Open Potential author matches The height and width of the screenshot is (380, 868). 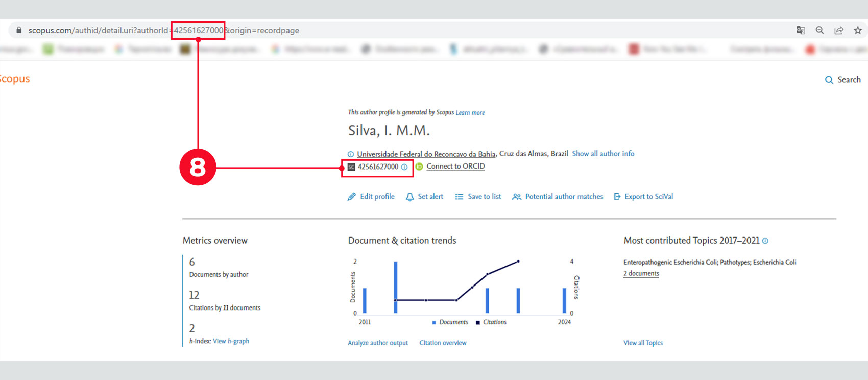pos(564,196)
